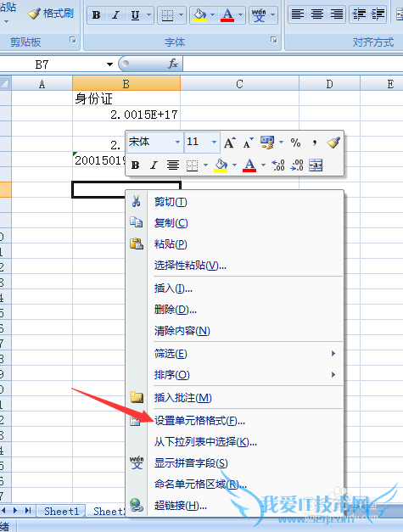
Task: Apply accounting number format in mini toolbar
Action: 267,143
